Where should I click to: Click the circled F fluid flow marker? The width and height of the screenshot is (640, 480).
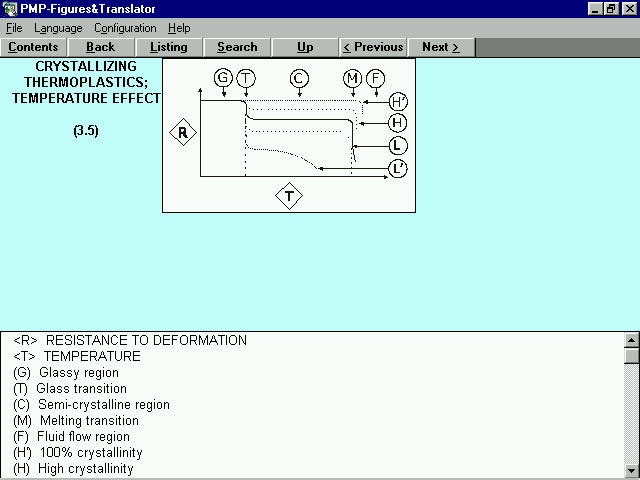(x=375, y=78)
